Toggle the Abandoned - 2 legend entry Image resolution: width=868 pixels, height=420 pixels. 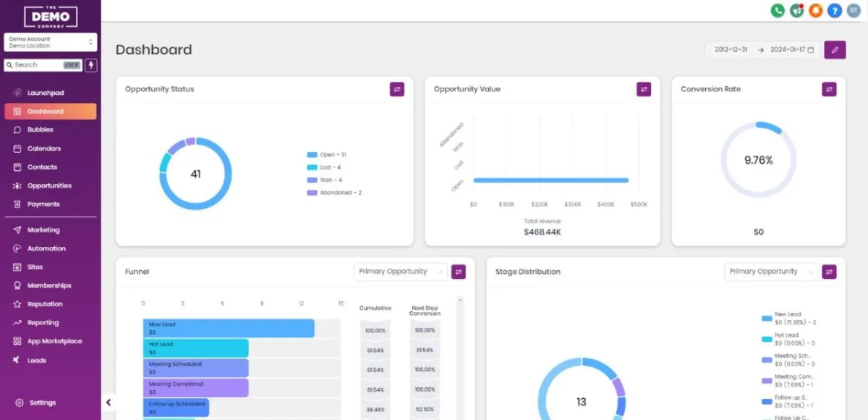pyautogui.click(x=334, y=193)
